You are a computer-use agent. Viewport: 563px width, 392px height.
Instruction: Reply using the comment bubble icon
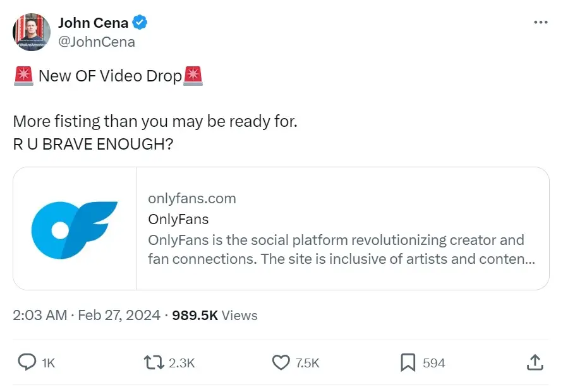click(x=27, y=363)
